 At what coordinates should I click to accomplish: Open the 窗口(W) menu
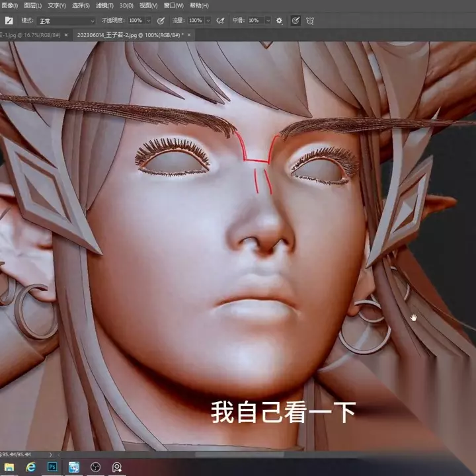click(x=174, y=5)
